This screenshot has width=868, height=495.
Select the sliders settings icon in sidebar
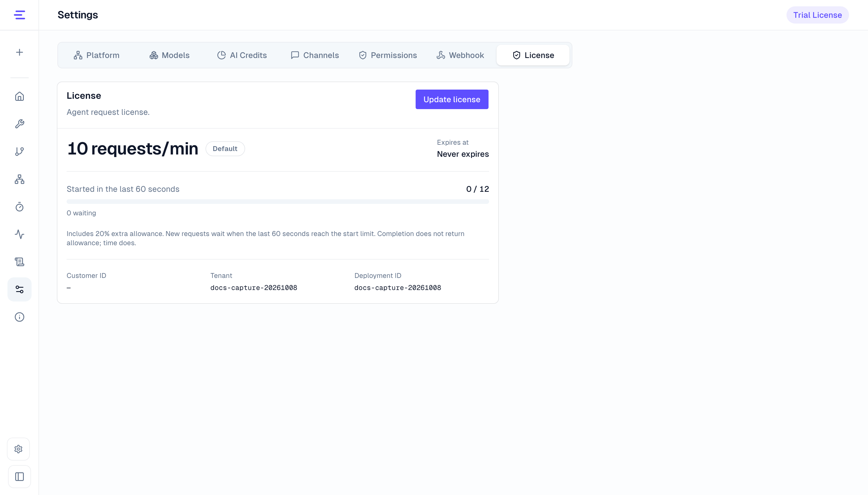coord(19,289)
